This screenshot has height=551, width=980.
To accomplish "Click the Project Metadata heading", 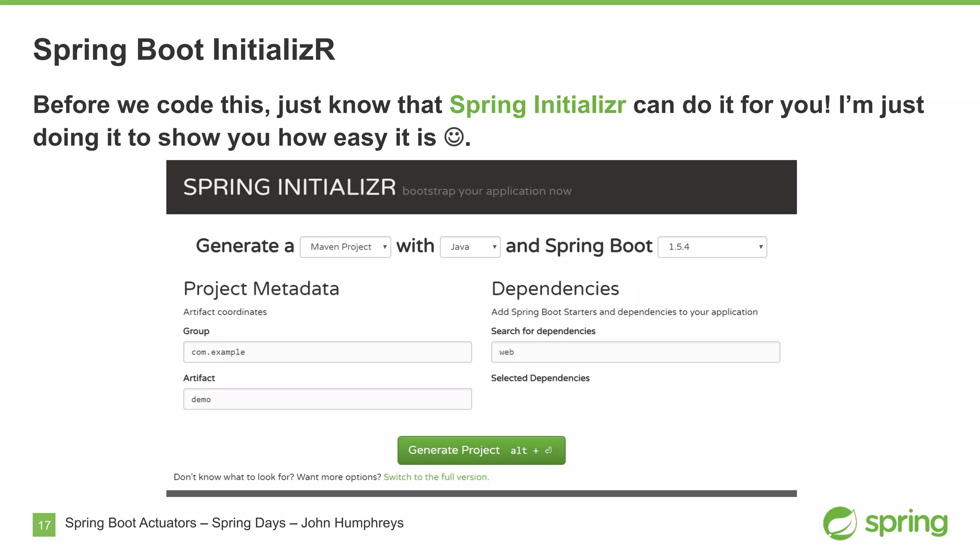I will pyautogui.click(x=261, y=288).
